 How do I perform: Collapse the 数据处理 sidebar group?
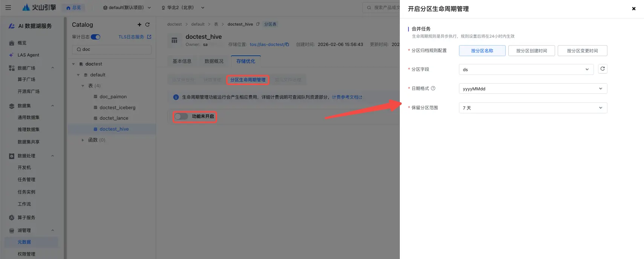click(x=52, y=156)
